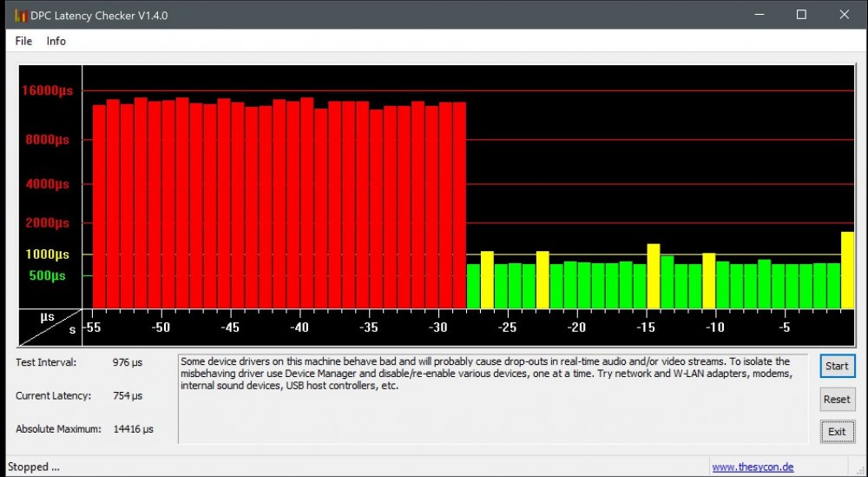Click the -50 time axis label
Viewport: 868px width, 477px height.
click(161, 328)
